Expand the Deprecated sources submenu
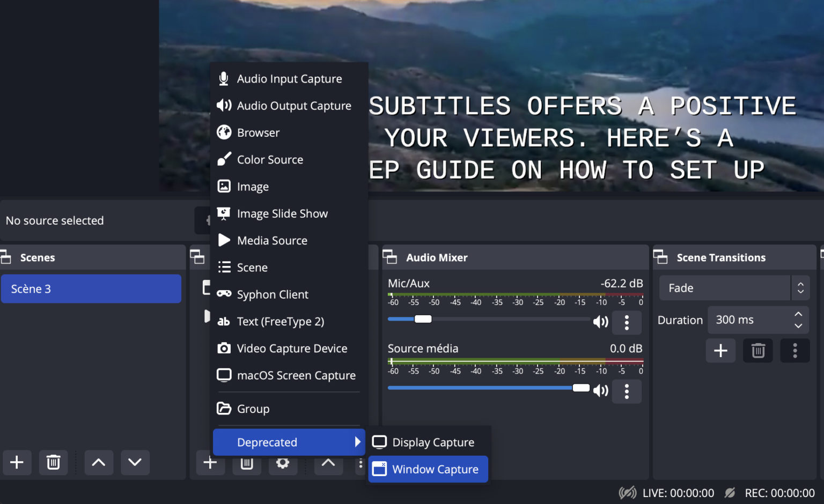The width and height of the screenshot is (824, 504). [x=288, y=442]
